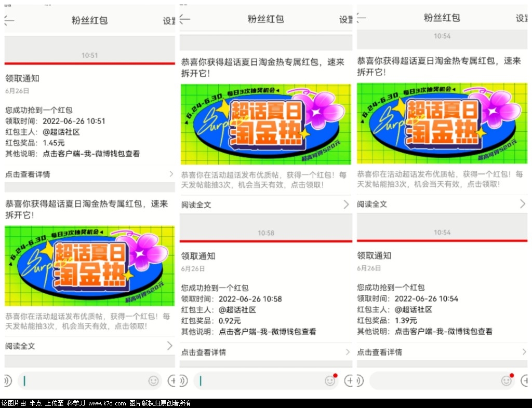Image resolution: width=532 pixels, height=408 pixels.
Task: Tap voice input icon in right screen
Action: [x=361, y=381]
